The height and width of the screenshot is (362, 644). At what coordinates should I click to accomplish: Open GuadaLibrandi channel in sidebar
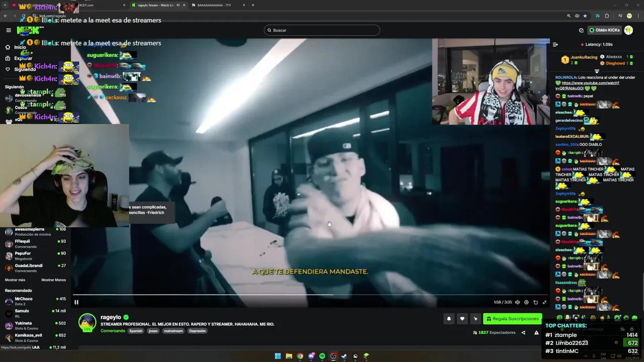pos(35,268)
